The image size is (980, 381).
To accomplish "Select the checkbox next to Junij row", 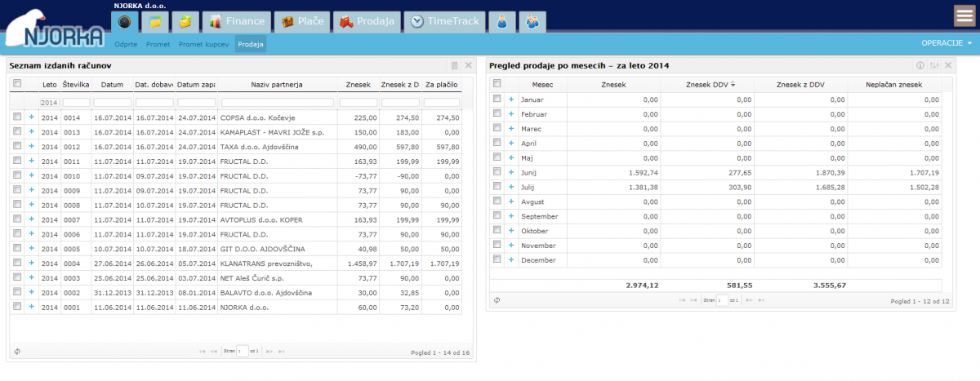I will tap(497, 172).
